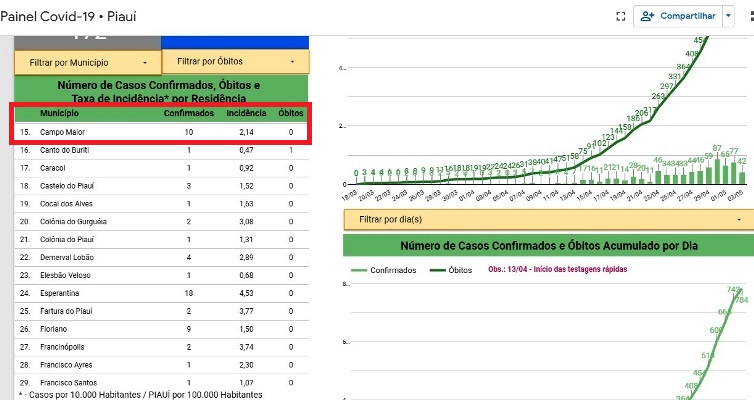The width and height of the screenshot is (754, 400).
Task: Select the Canto do Buriti row
Action: [x=162, y=150]
